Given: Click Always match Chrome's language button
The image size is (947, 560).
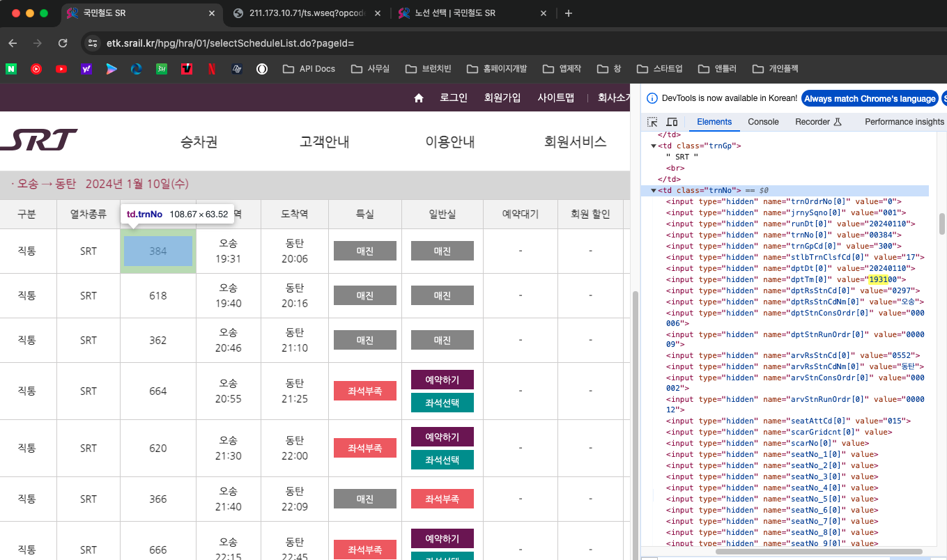Looking at the screenshot, I should (870, 99).
